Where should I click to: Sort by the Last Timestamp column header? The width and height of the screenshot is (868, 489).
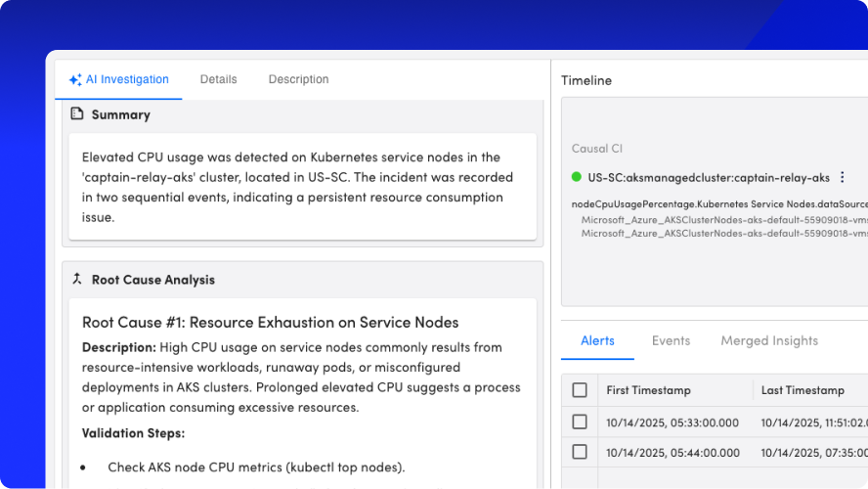(803, 390)
